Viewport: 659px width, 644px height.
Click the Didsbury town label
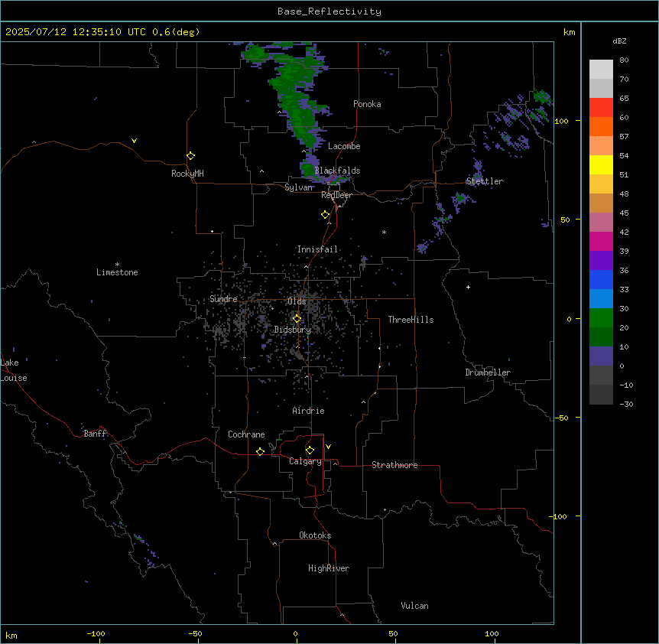[293, 330]
